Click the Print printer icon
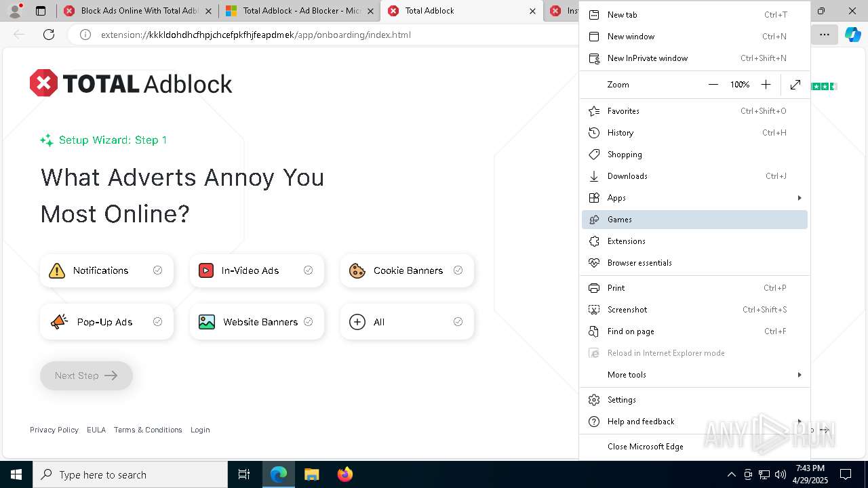868x488 pixels. point(594,288)
